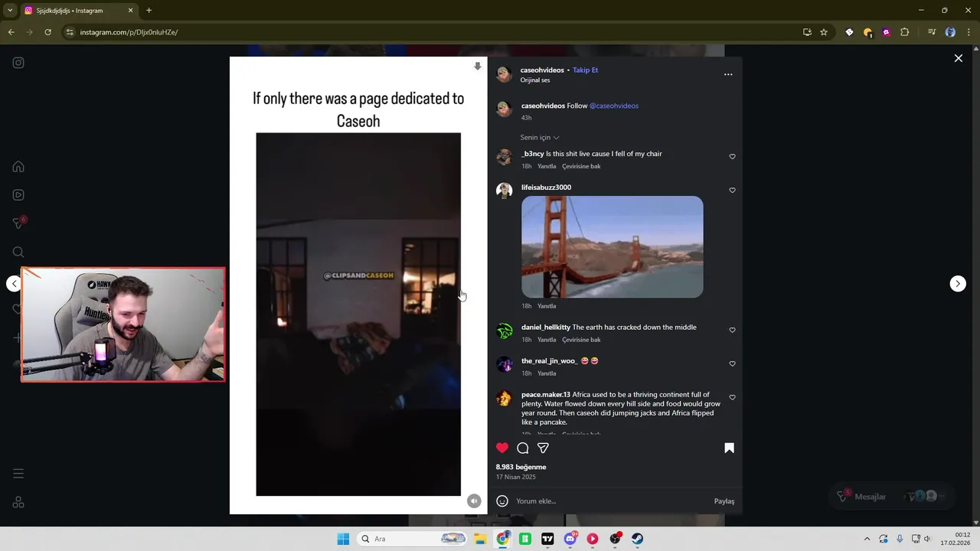The width and height of the screenshot is (980, 551).
Task: Open lifeisabuzz3000's profile
Action: [x=546, y=187]
